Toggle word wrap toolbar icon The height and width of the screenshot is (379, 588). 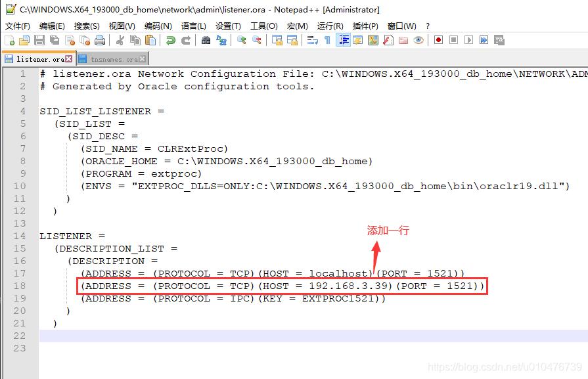click(312, 40)
